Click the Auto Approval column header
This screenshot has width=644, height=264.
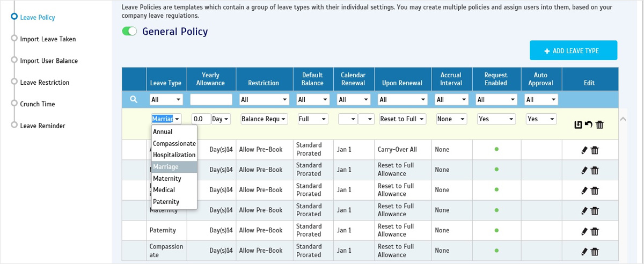point(541,79)
